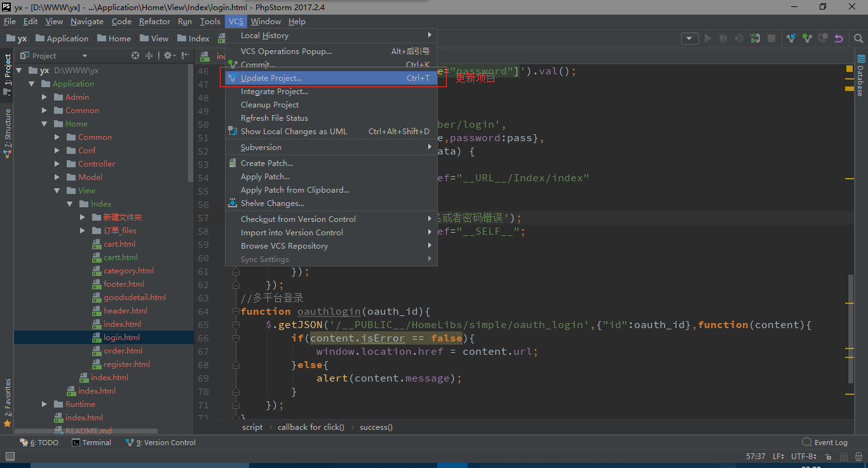Open Browse VCS Repository submenu
Image resolution: width=868 pixels, height=468 pixels.
pyautogui.click(x=330, y=246)
